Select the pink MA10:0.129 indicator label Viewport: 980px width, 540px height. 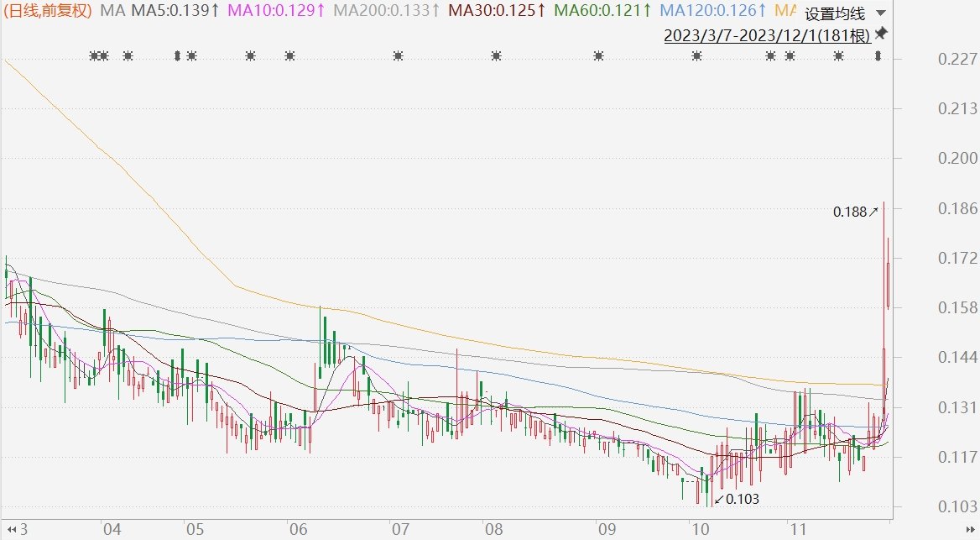click(x=276, y=10)
